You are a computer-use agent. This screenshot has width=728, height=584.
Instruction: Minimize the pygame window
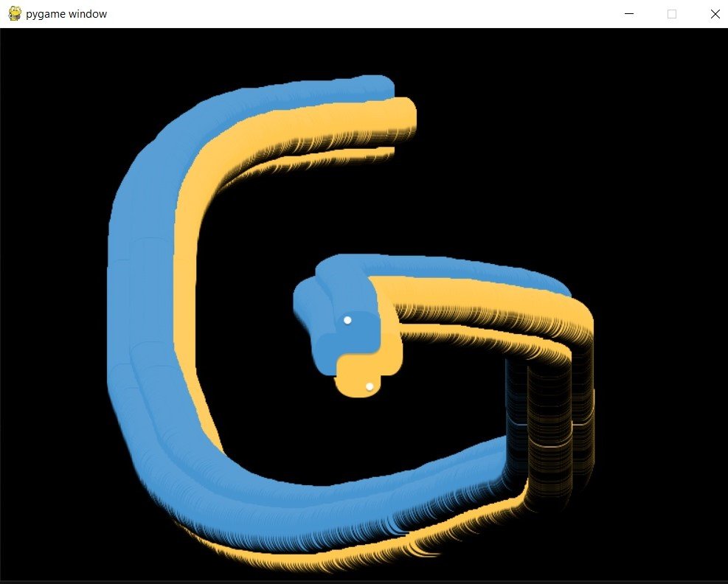click(629, 14)
